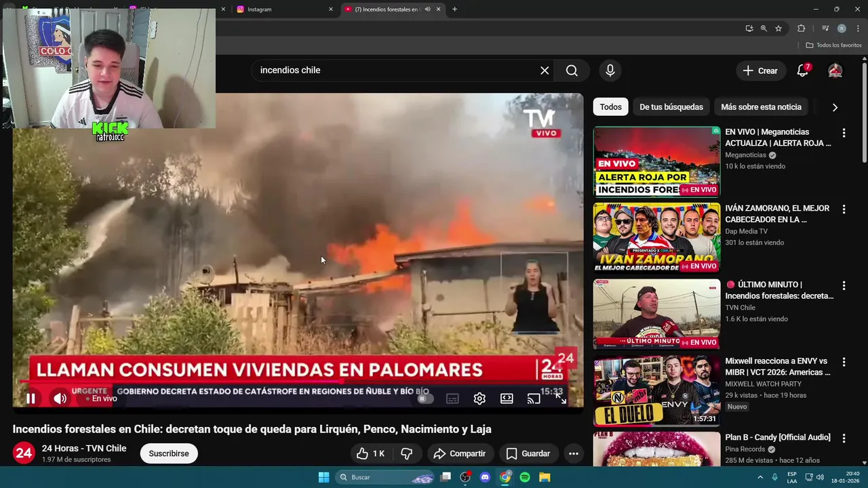Start voice search with microphone
Image resolution: width=868 pixels, height=488 pixels.
[x=610, y=70]
